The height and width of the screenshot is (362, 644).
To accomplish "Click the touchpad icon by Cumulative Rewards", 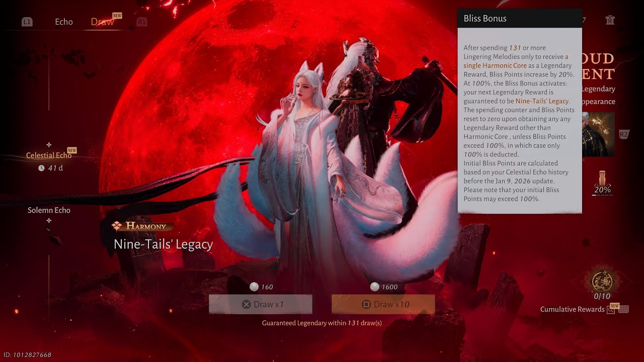I will (623, 309).
